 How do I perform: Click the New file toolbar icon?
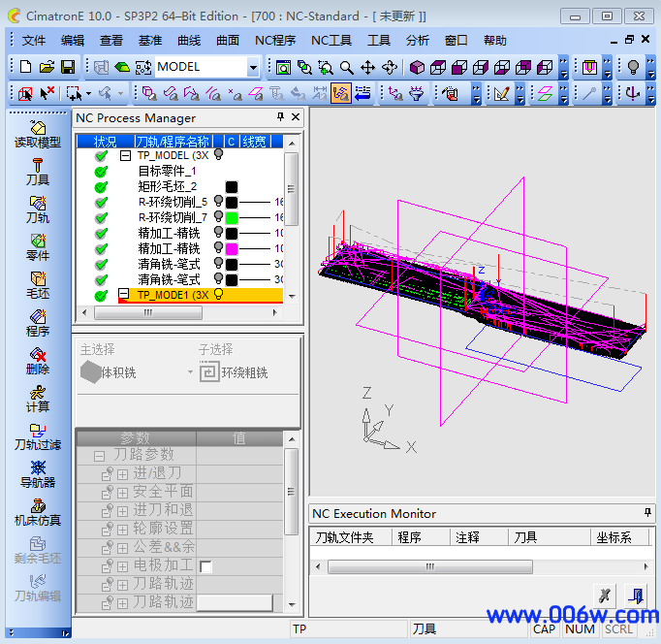(x=26, y=67)
